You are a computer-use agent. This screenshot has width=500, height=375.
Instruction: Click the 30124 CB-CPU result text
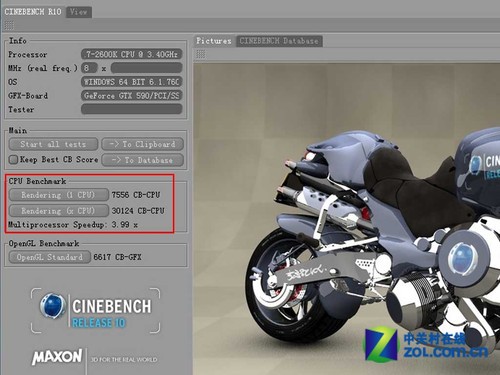tap(138, 211)
